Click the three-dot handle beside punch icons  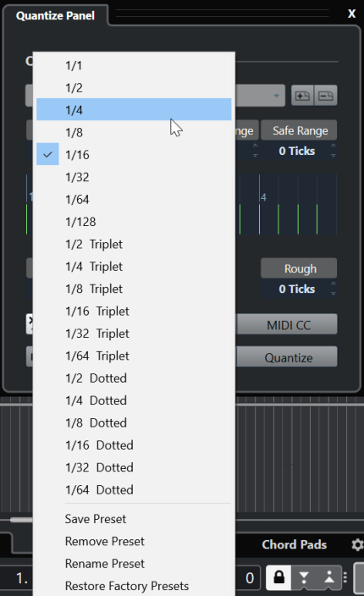345,577
